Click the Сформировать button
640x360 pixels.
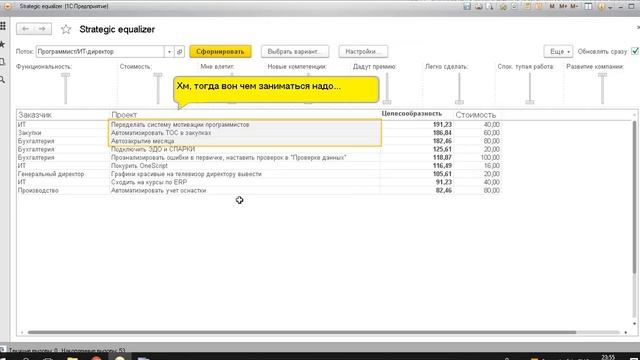pyautogui.click(x=220, y=51)
